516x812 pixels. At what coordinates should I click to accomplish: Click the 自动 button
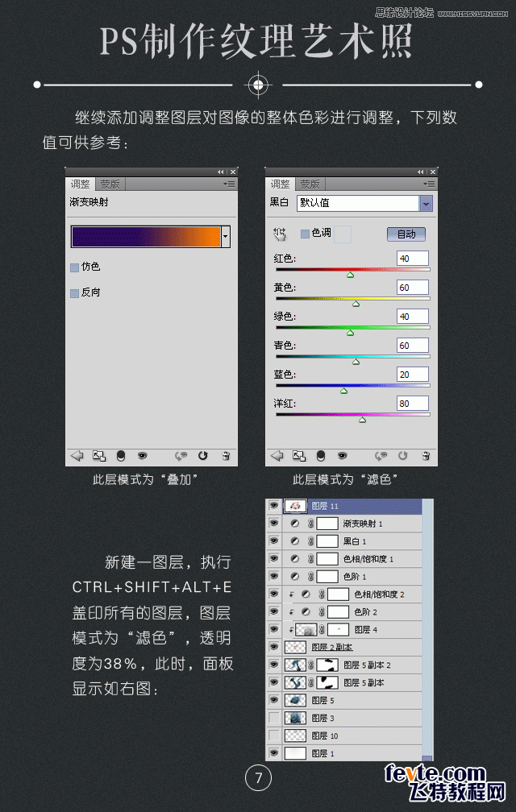tap(406, 234)
